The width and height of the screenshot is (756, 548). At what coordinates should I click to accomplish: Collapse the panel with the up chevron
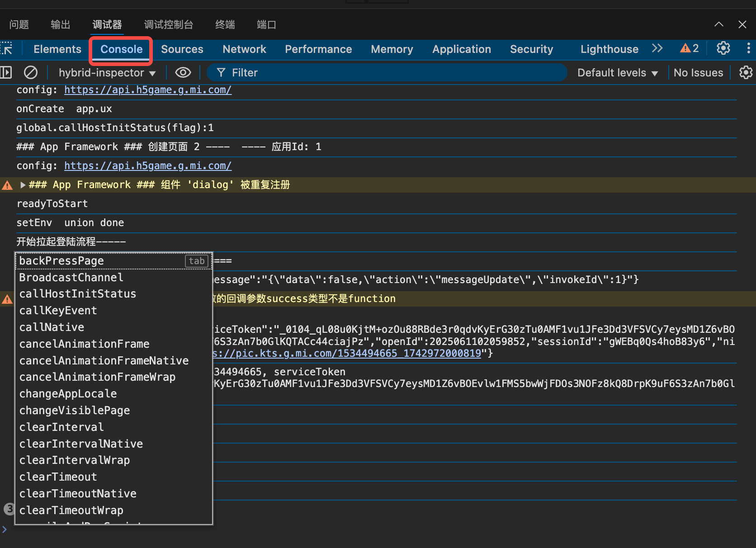point(718,24)
